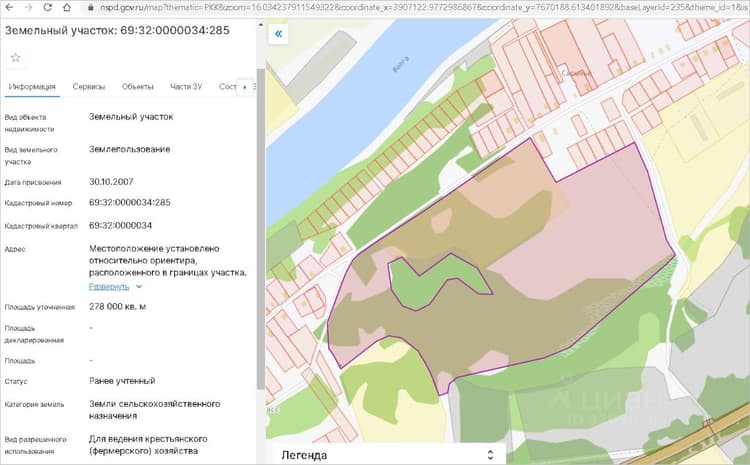Screen dimensions: 750x465
Task: Open the Информация tab
Action: pos(32,87)
